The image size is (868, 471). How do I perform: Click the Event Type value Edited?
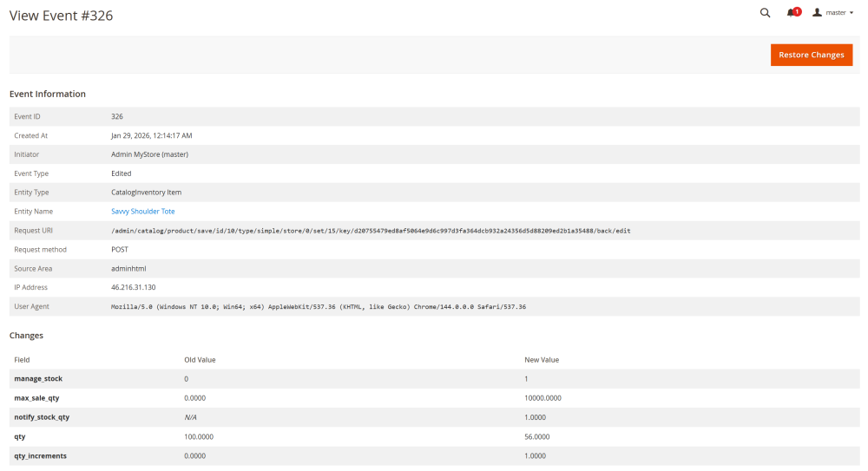(122, 173)
